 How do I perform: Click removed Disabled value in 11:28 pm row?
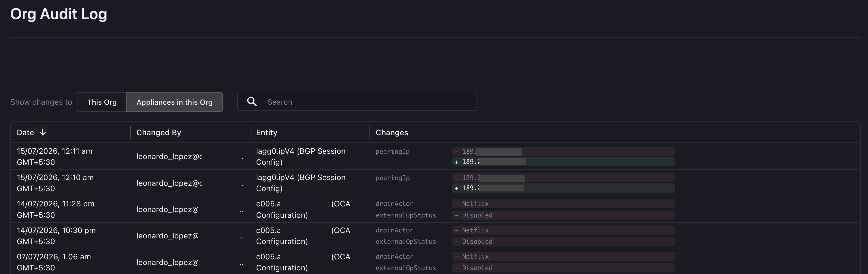[564, 215]
